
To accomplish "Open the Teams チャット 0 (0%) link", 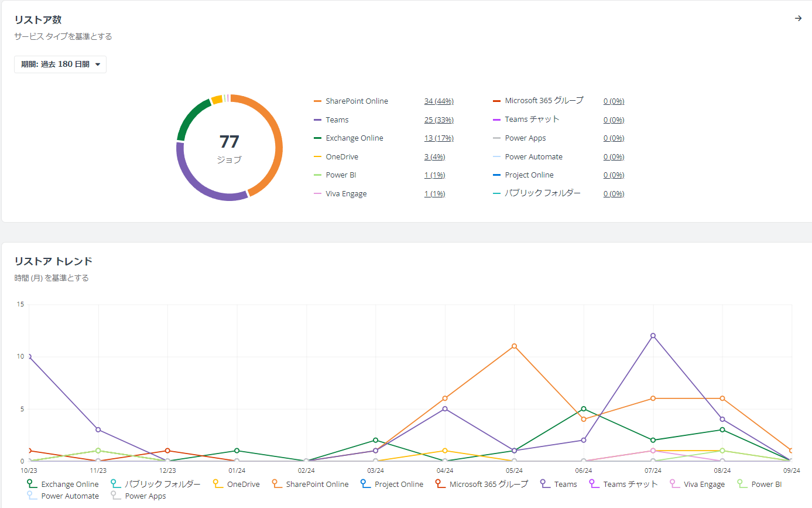I will (614, 120).
